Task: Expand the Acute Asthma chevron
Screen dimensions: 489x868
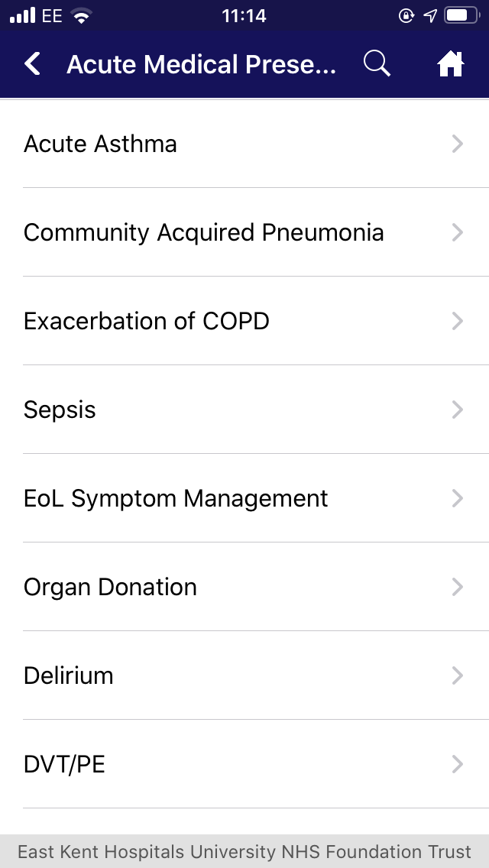Action: click(x=458, y=144)
